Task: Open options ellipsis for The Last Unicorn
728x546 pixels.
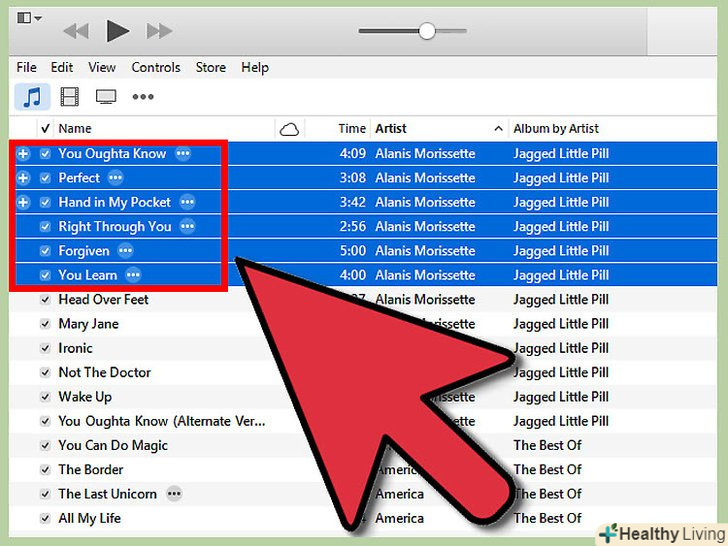Action: pos(175,494)
